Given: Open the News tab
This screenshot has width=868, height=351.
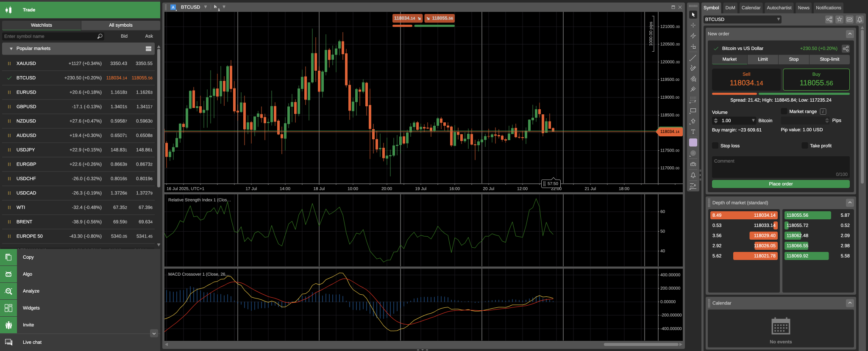Looking at the screenshot, I should (x=804, y=8).
